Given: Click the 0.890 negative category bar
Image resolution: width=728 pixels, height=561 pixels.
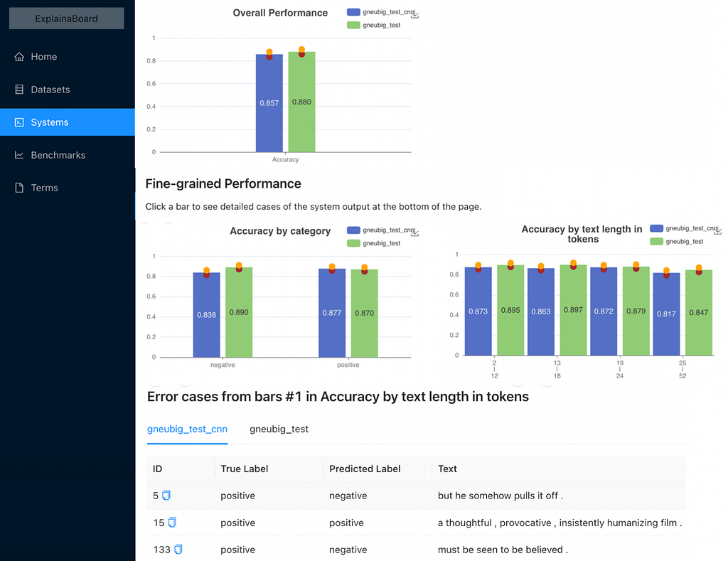Looking at the screenshot, I should point(239,312).
